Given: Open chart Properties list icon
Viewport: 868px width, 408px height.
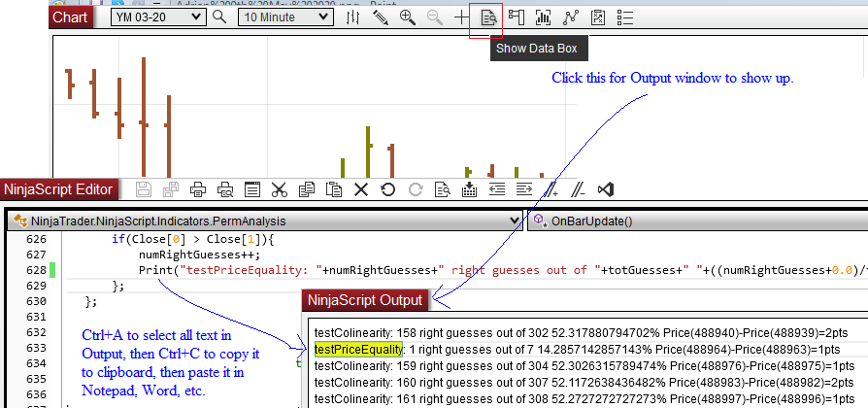Looking at the screenshot, I should [625, 17].
